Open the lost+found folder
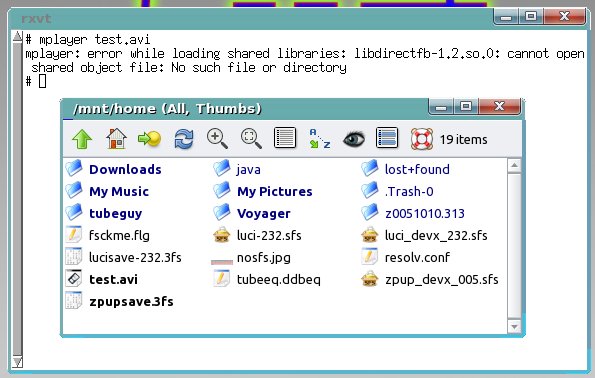The image size is (595, 378). click(x=405, y=169)
